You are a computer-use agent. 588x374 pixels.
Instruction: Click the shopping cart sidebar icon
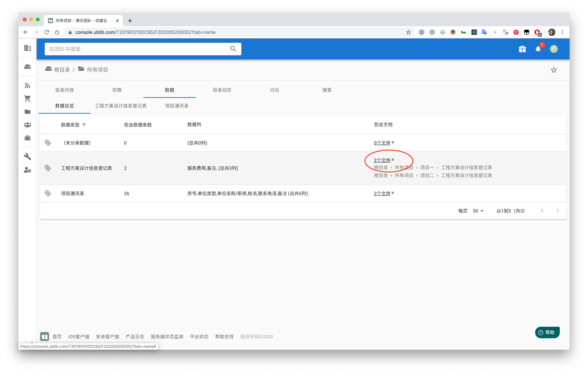pos(27,99)
